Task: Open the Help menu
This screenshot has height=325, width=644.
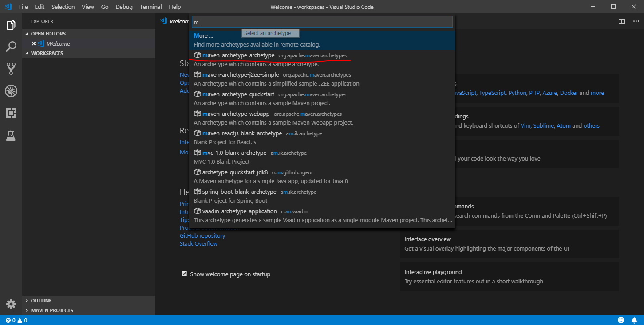Action: click(x=175, y=7)
